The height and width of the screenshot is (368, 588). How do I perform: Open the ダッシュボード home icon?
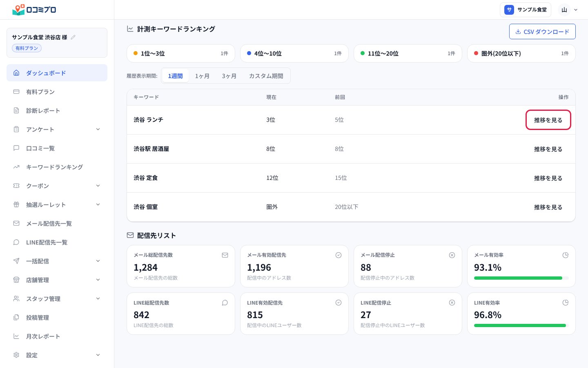click(16, 73)
